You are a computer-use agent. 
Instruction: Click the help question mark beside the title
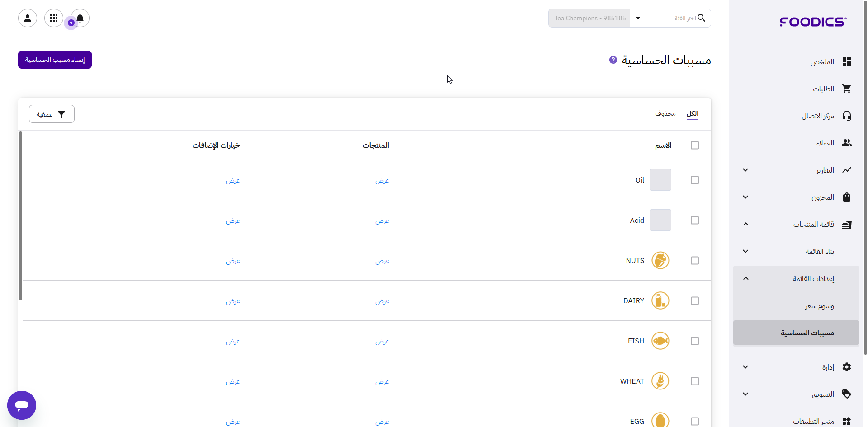click(x=613, y=60)
